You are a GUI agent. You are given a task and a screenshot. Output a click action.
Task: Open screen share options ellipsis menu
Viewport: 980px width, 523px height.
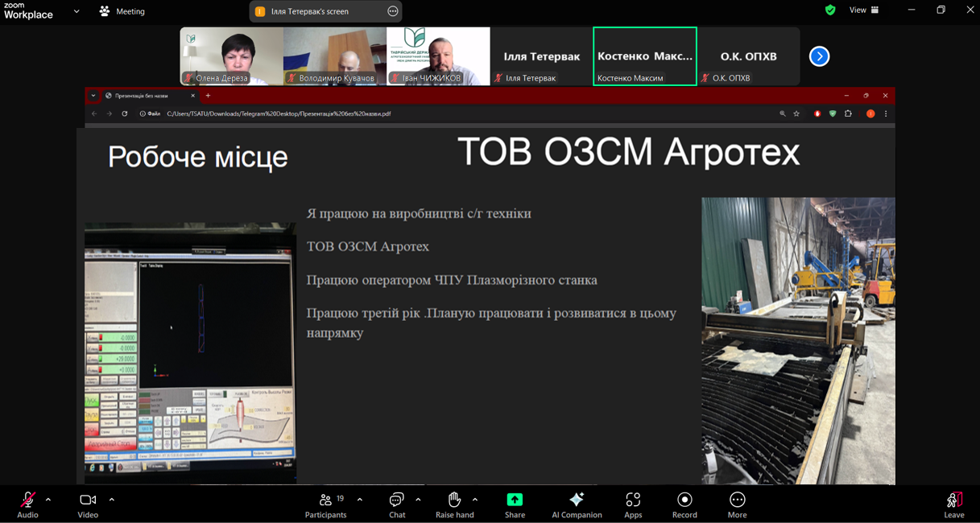point(392,11)
